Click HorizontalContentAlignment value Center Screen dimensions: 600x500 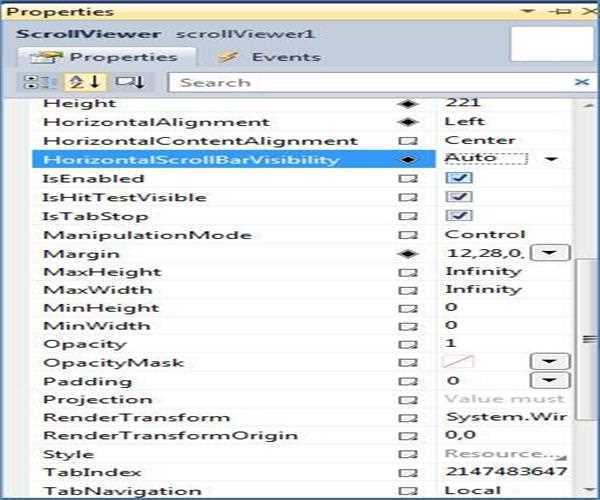pos(480,140)
